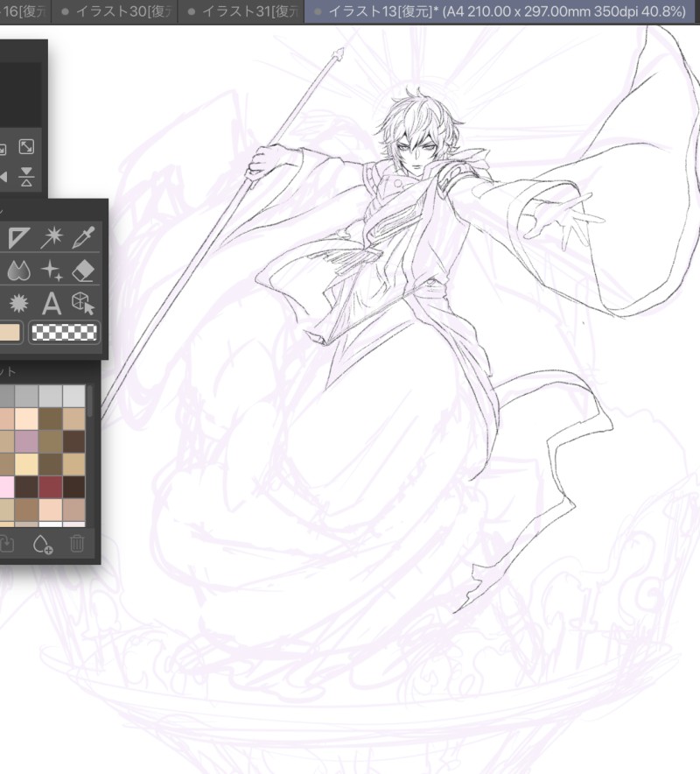Select the starburst Balloon/Flash tool

[18, 303]
